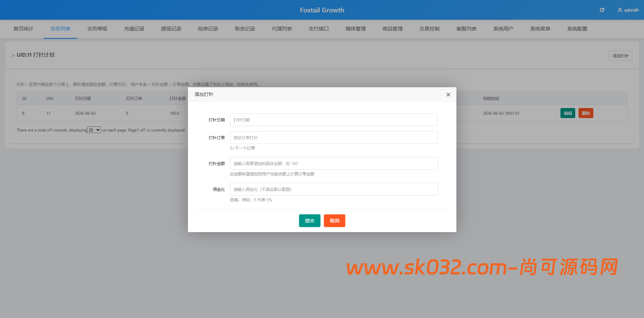Click the green 编辑 button in row 9
This screenshot has height=318, width=644.
point(567,113)
